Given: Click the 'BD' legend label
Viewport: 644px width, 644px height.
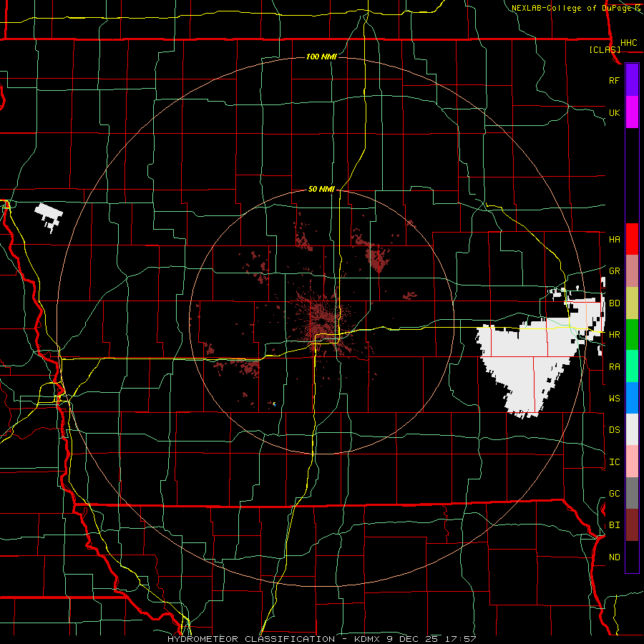Looking at the screenshot, I should click(614, 303).
